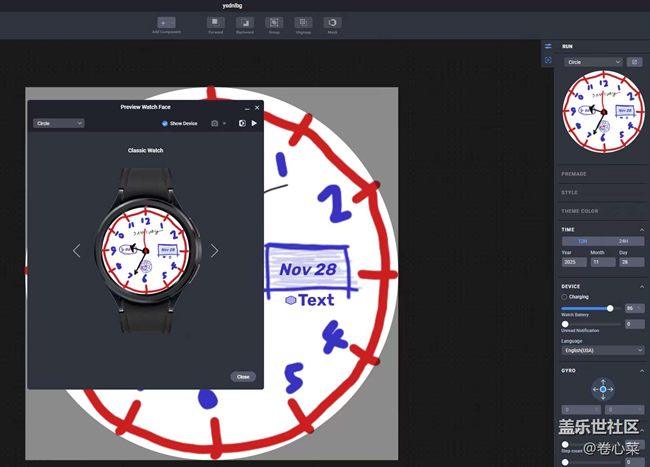Open the Language English(USA) dropdown
Image resolution: width=650 pixels, height=467 pixels.
(602, 350)
